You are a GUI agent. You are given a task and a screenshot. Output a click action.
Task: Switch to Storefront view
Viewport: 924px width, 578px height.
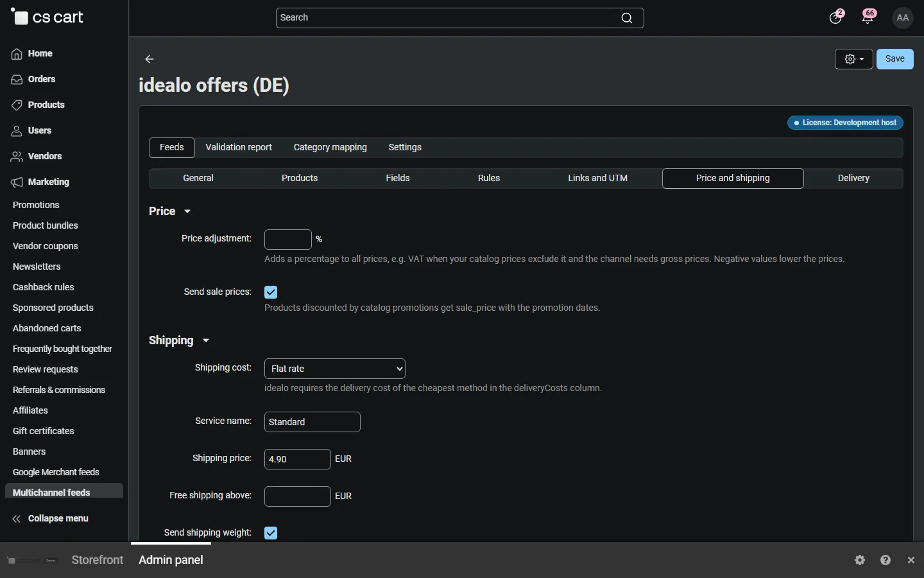click(x=98, y=560)
